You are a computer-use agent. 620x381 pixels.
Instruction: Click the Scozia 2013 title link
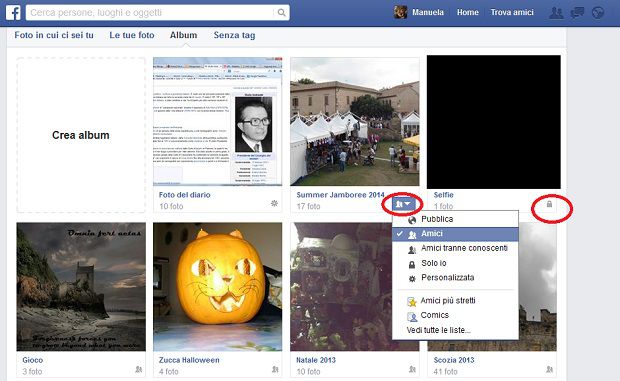(454, 360)
